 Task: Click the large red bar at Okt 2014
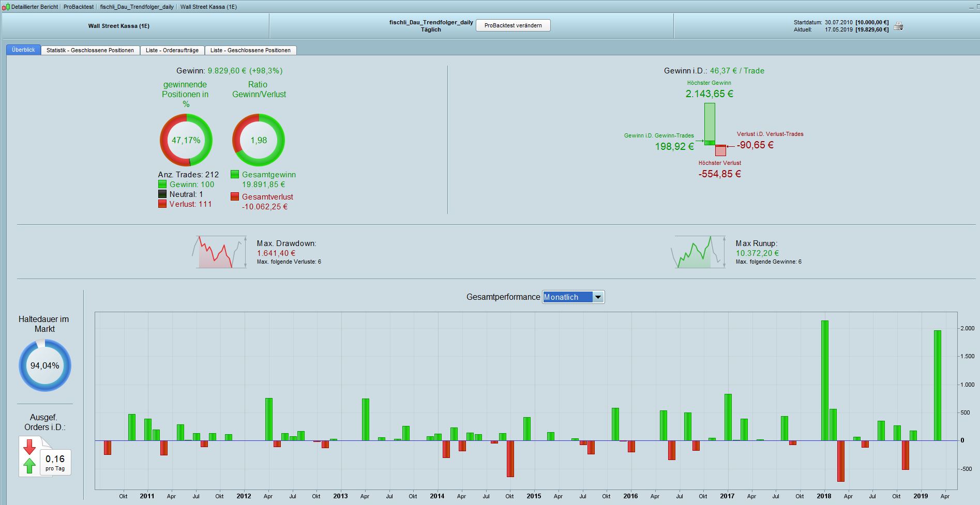[510, 458]
